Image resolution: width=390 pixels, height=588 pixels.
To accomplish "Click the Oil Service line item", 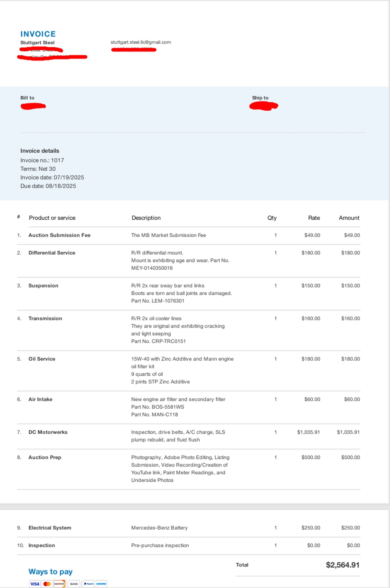I will point(42,359).
